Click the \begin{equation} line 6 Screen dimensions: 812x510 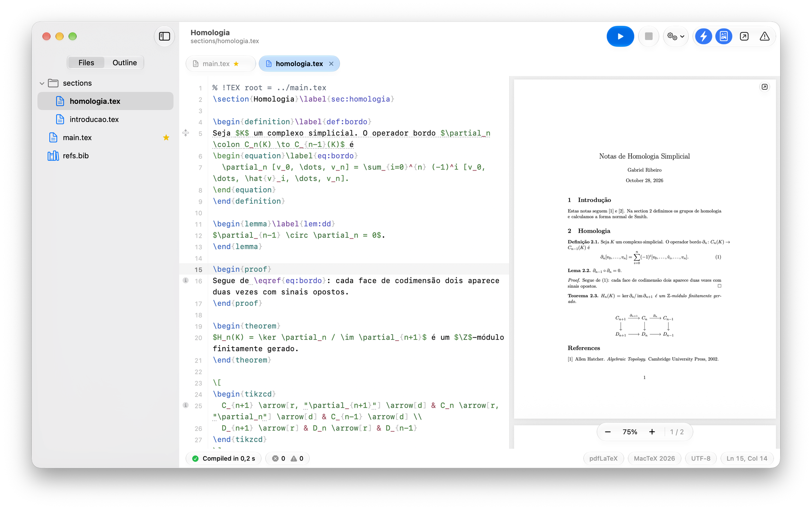[285, 156]
